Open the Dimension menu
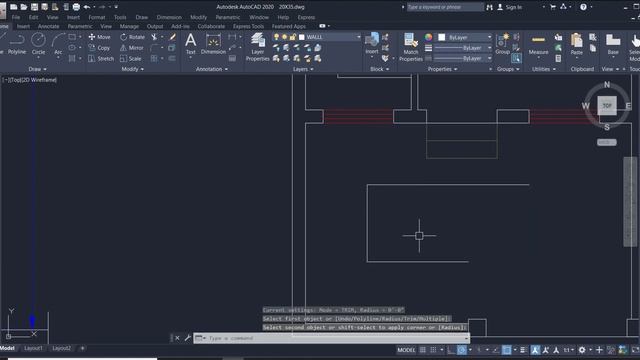Image resolution: width=640 pixels, height=360 pixels. (x=169, y=18)
